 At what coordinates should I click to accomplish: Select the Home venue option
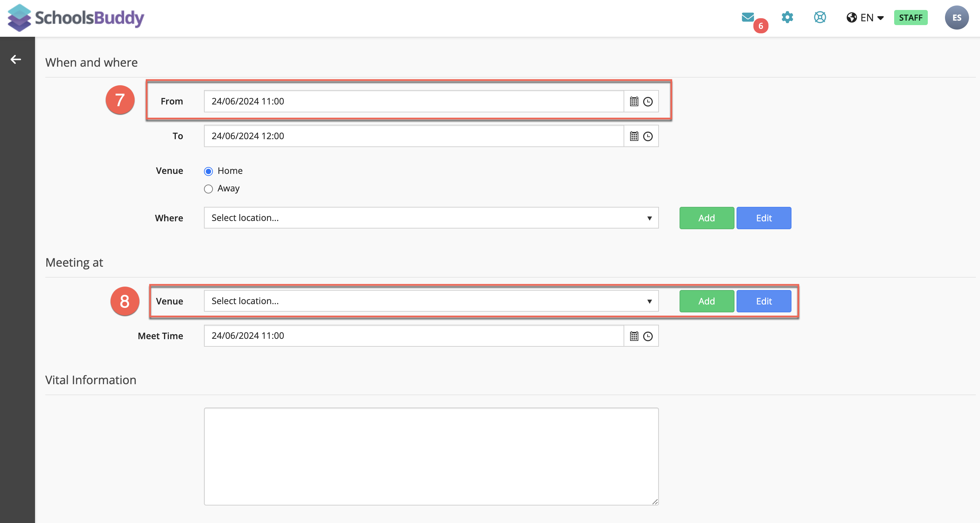[208, 171]
